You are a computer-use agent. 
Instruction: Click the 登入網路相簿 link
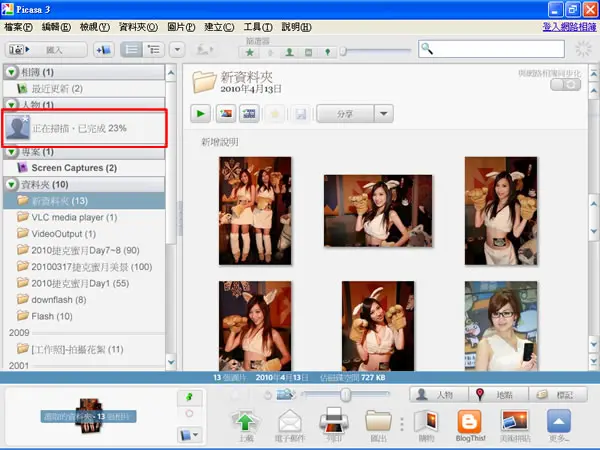(x=569, y=27)
